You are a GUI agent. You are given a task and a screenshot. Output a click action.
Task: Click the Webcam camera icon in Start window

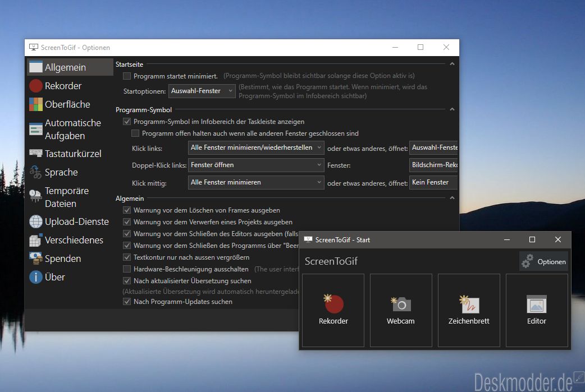click(x=401, y=304)
